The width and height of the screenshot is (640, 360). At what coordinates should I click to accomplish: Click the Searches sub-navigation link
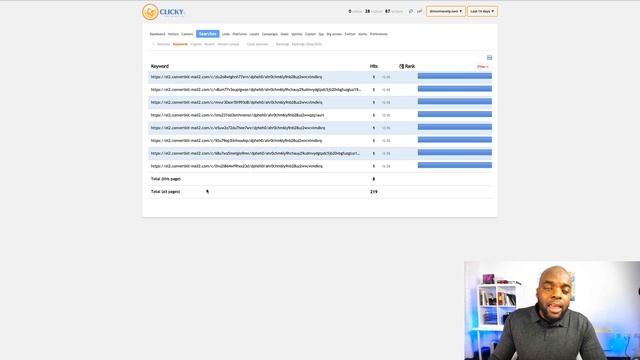(163, 44)
